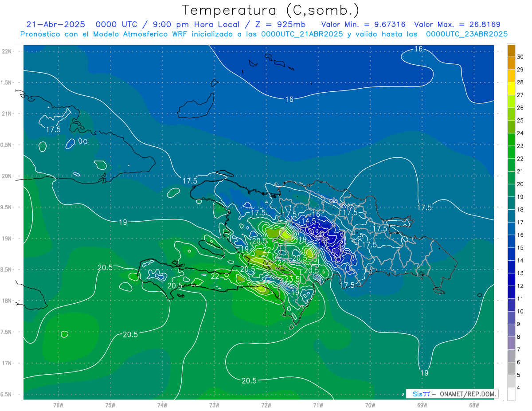Image resolution: width=532 pixels, height=411 pixels.
Task: Click the 73W longitude axis label
Action: [214, 405]
